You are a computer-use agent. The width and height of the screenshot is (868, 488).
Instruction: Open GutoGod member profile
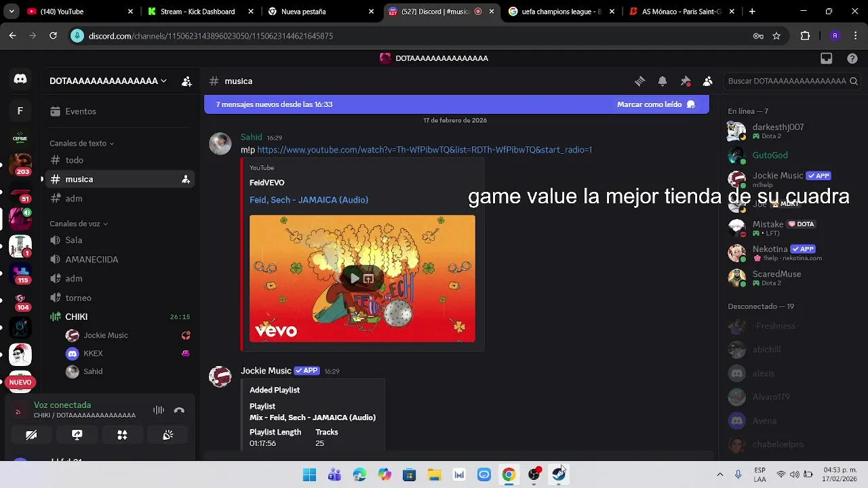pyautogui.click(x=790, y=156)
